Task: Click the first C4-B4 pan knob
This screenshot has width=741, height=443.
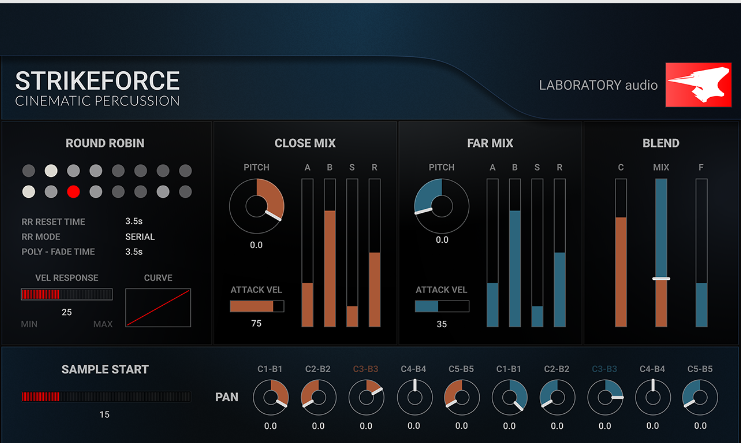Action: (414, 397)
